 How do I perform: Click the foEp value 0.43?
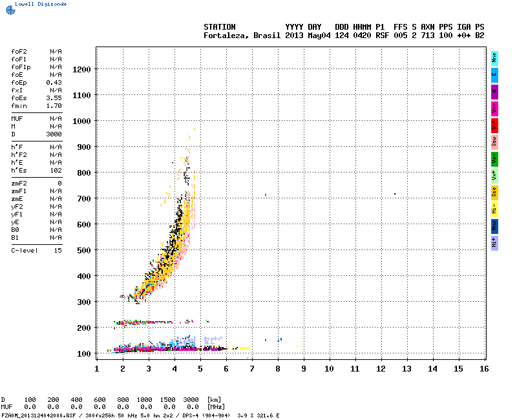pos(54,83)
